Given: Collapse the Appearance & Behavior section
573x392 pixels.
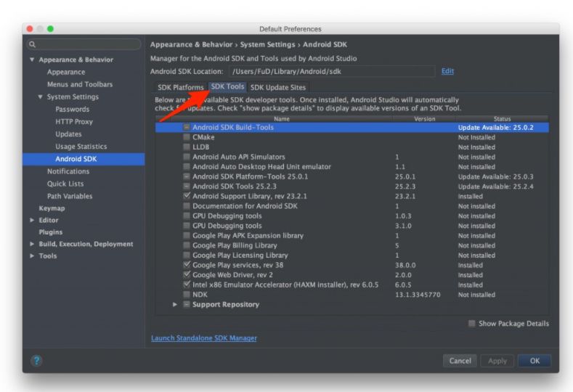Looking at the screenshot, I should [33, 60].
